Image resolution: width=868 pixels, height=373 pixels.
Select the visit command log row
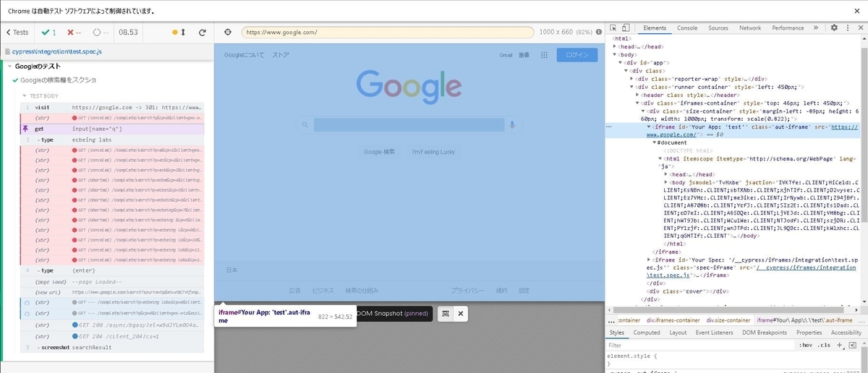pyautogui.click(x=112, y=107)
